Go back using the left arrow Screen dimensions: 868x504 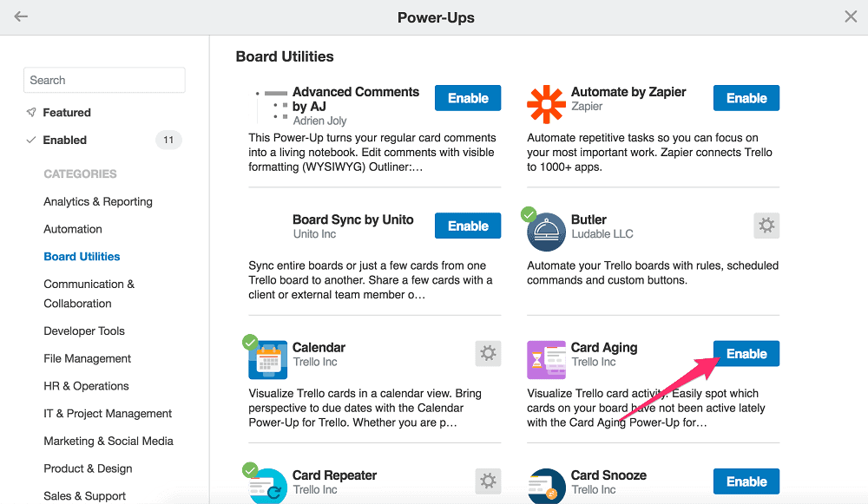(x=21, y=16)
